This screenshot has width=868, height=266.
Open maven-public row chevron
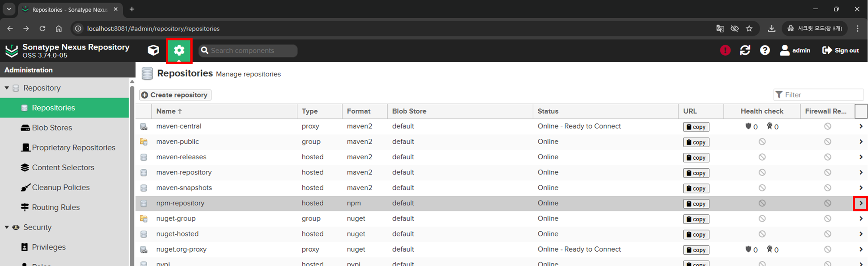tap(861, 141)
